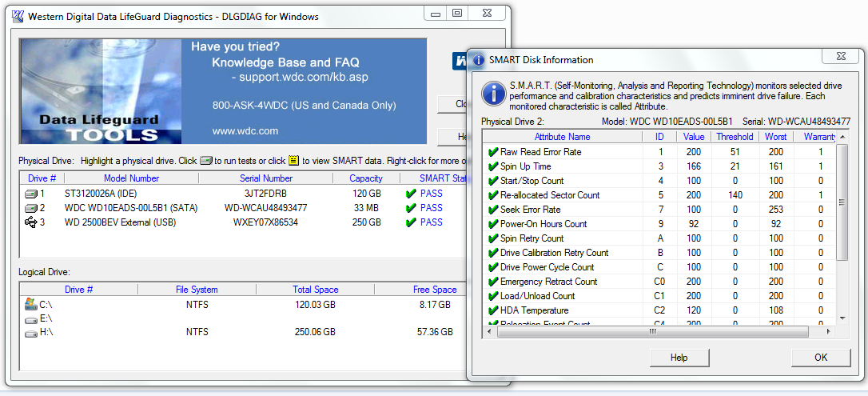Click checkmark beside Re-allocated Sector Count

(492, 195)
